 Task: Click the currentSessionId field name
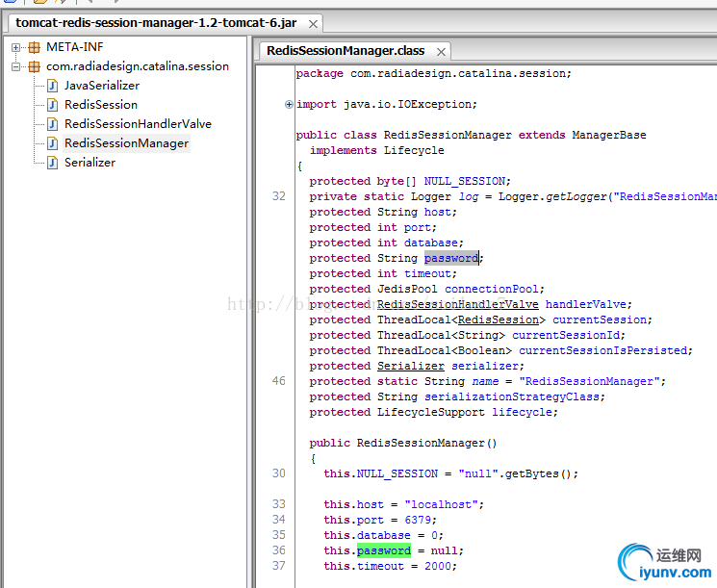click(566, 336)
